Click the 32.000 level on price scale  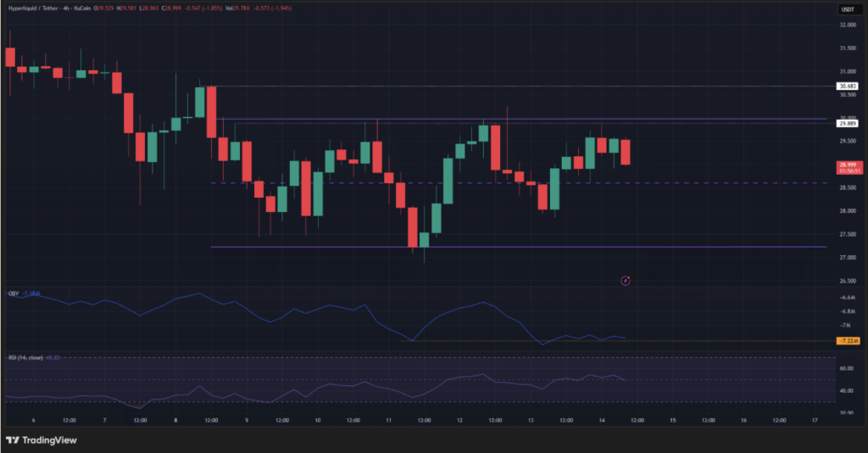pyautogui.click(x=847, y=25)
